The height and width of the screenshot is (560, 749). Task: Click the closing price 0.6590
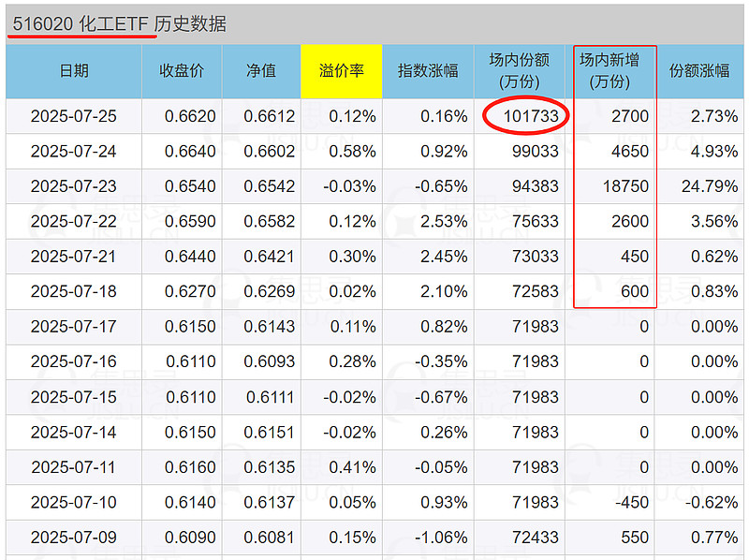(x=190, y=221)
